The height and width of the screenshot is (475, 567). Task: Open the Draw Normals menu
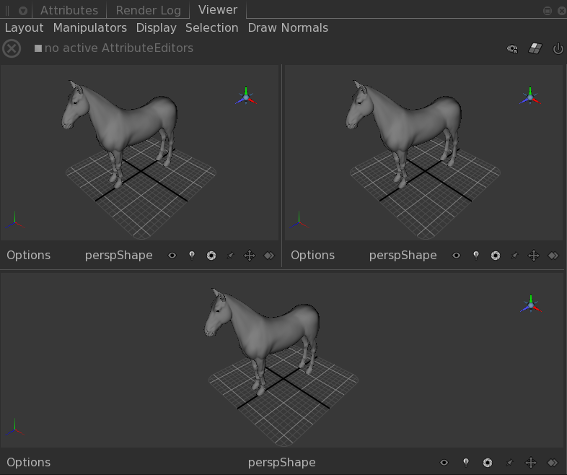tap(288, 28)
